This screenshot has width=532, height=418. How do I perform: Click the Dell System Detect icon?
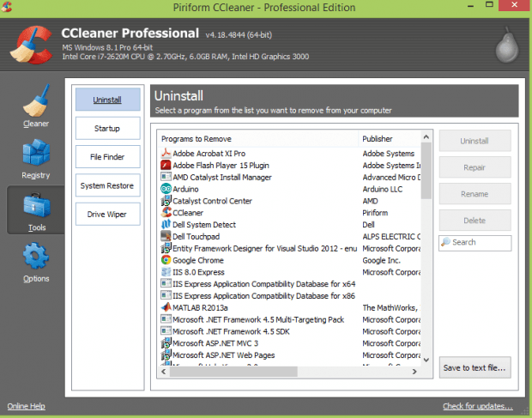click(x=166, y=225)
